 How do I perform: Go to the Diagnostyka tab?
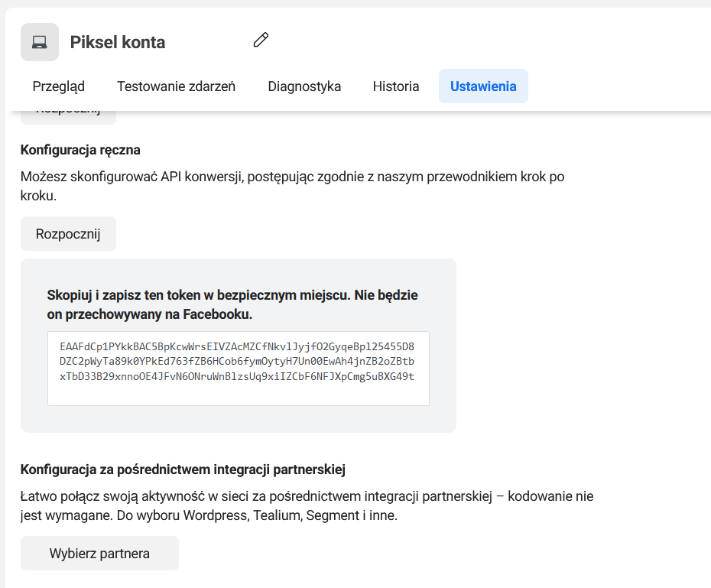(x=304, y=86)
